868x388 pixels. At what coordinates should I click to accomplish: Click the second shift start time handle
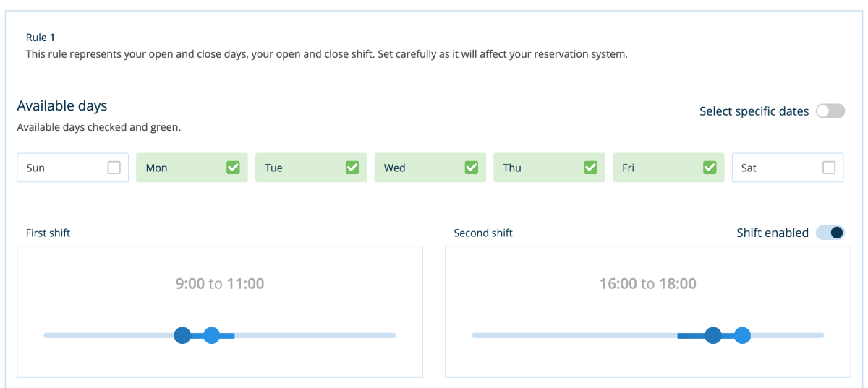[x=713, y=335]
